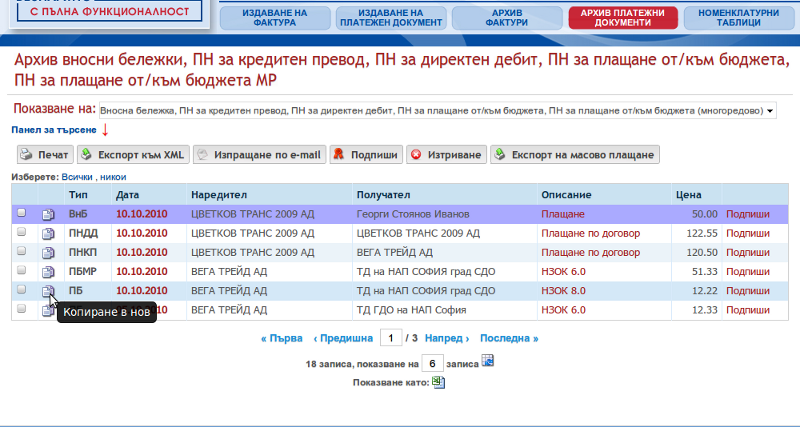Check the checkbox for the ВнБ row
The width and height of the screenshot is (800, 427).
point(21,213)
